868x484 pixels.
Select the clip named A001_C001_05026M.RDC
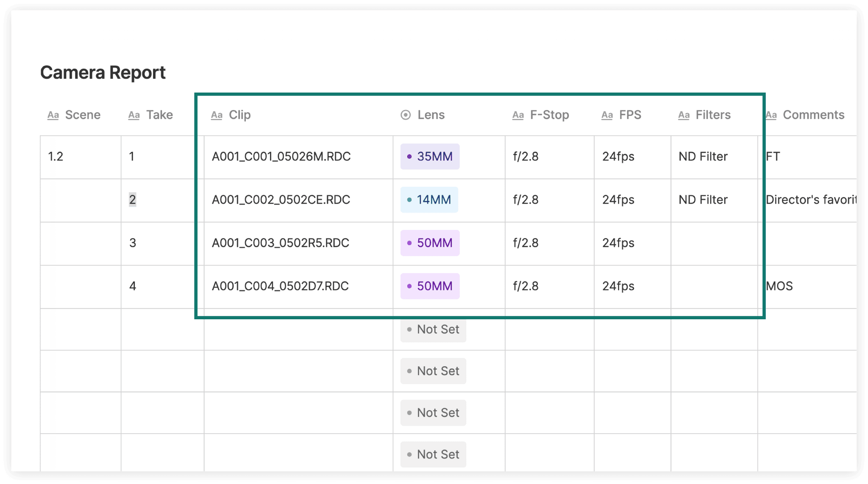click(281, 156)
